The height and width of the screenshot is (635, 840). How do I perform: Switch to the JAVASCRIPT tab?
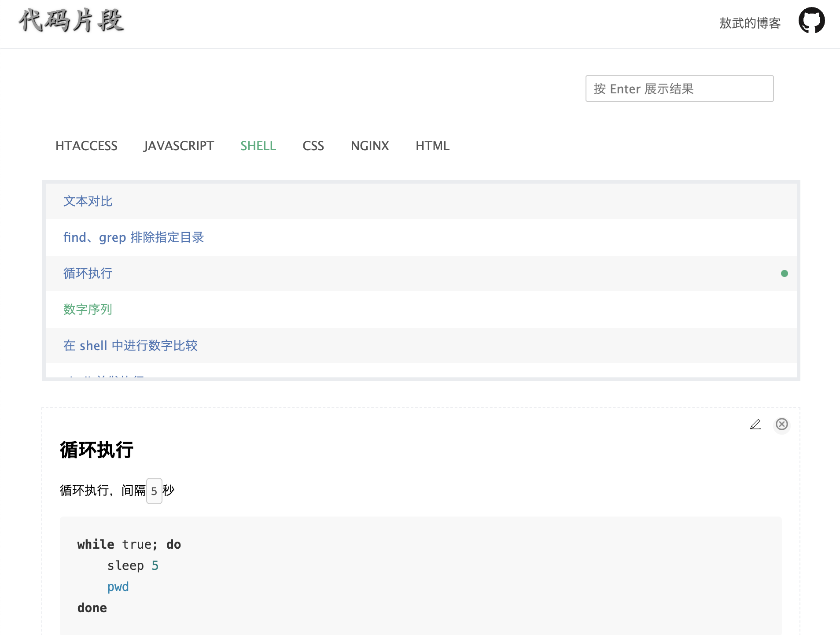coord(179,146)
